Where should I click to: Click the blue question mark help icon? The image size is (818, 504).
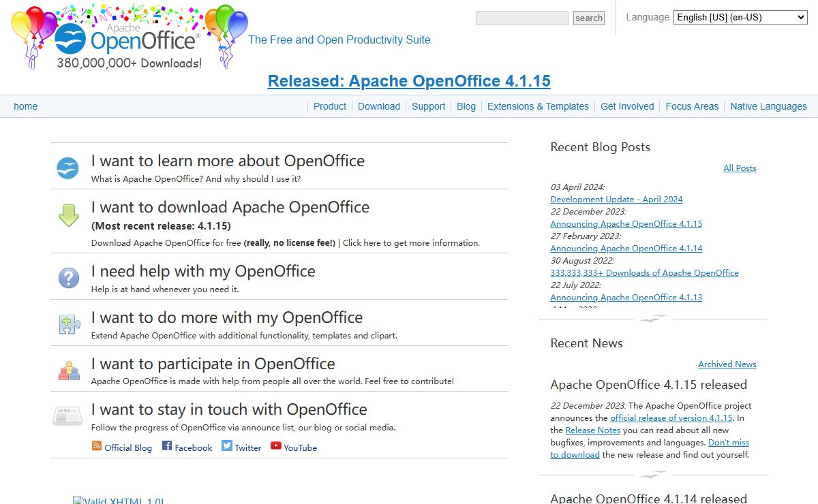[x=68, y=278]
